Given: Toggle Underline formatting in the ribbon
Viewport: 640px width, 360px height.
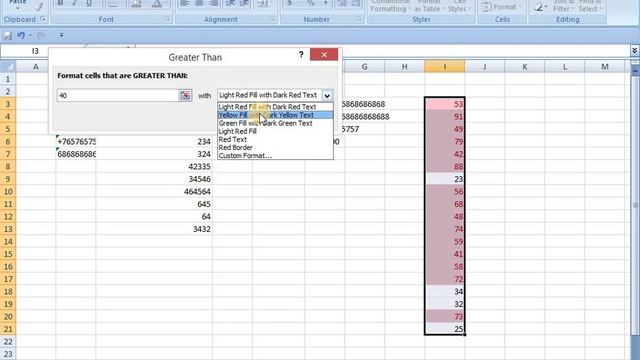Looking at the screenshot, I should click(89, 4).
